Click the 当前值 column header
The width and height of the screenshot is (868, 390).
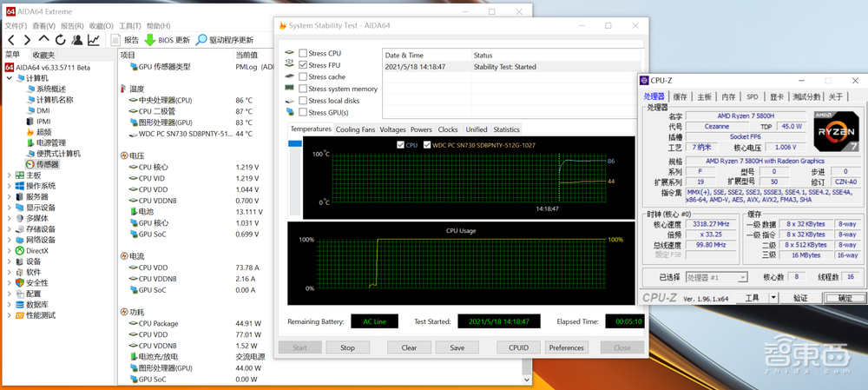pyautogui.click(x=247, y=55)
